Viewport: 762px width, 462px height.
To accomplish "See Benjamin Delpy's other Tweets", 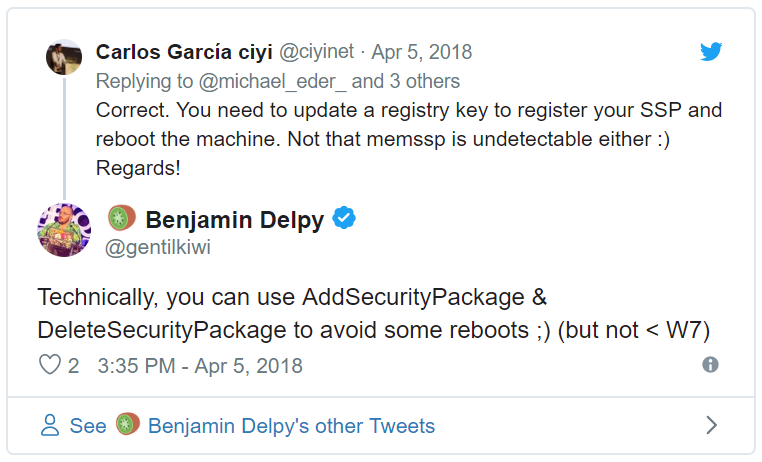I will (252, 426).
